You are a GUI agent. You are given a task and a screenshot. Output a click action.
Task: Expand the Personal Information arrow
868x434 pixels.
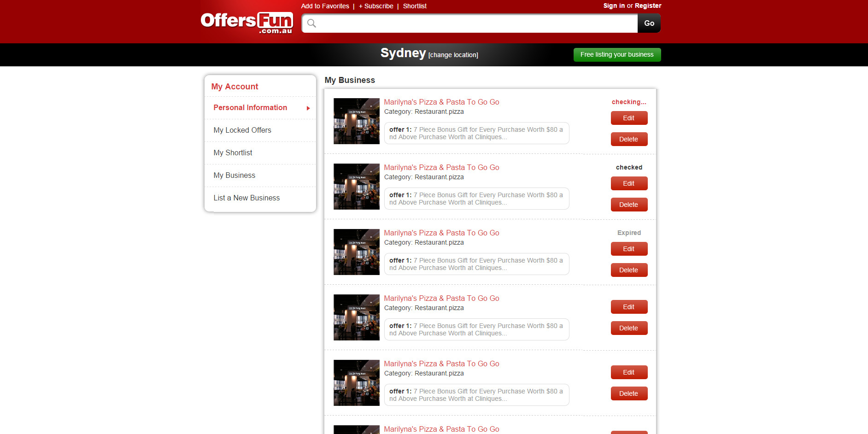(x=308, y=108)
